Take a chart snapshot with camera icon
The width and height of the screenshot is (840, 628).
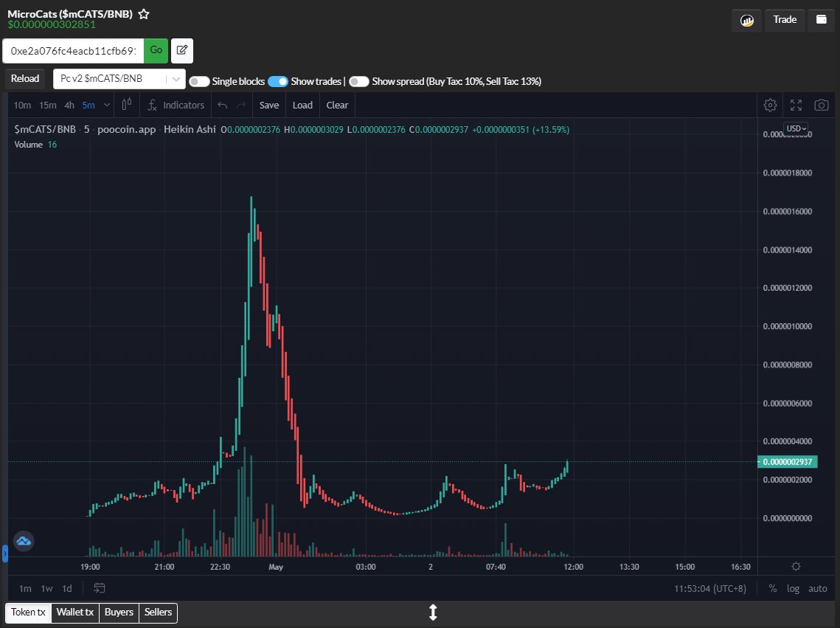point(822,105)
